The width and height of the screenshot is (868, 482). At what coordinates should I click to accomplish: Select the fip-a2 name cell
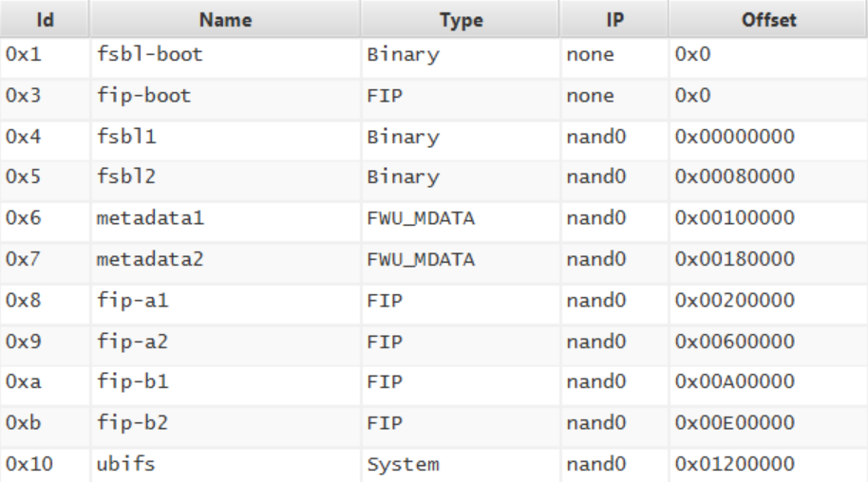point(132,341)
